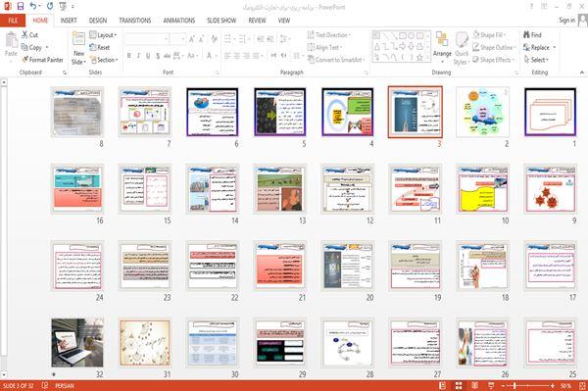Click the 50% zoom level
This screenshot has height=391, width=588.
(x=565, y=385)
